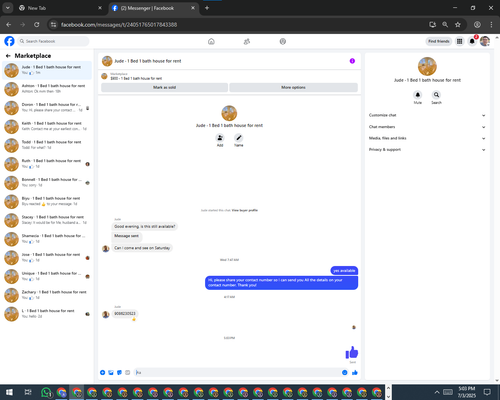This screenshot has height=400, width=500.
Task: Expand the Privacy & support section
Action: coord(427,150)
